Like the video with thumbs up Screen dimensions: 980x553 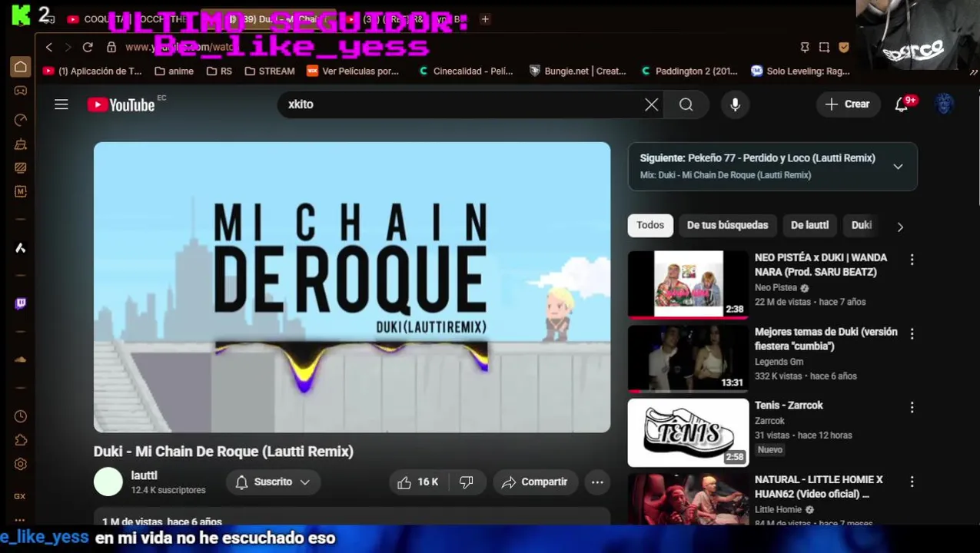418,482
